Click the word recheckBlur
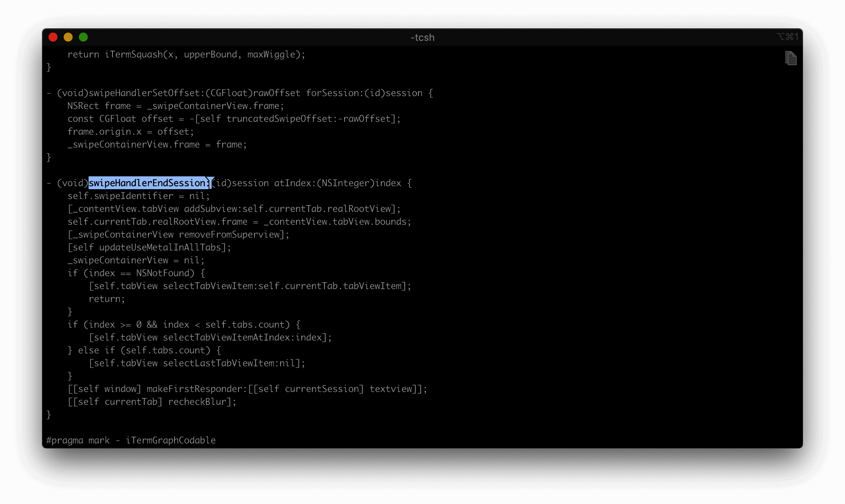The width and height of the screenshot is (845, 504). tap(197, 402)
